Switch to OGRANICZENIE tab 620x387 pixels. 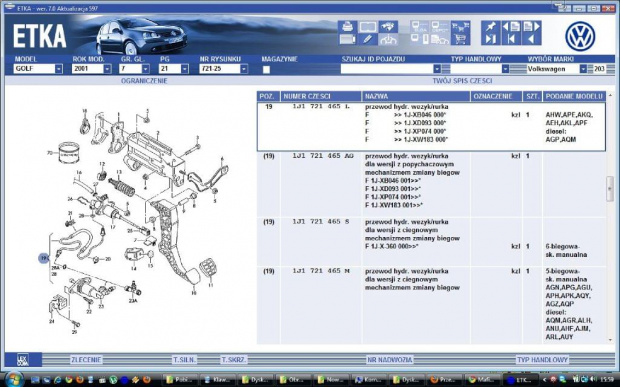pyautogui.click(x=144, y=81)
